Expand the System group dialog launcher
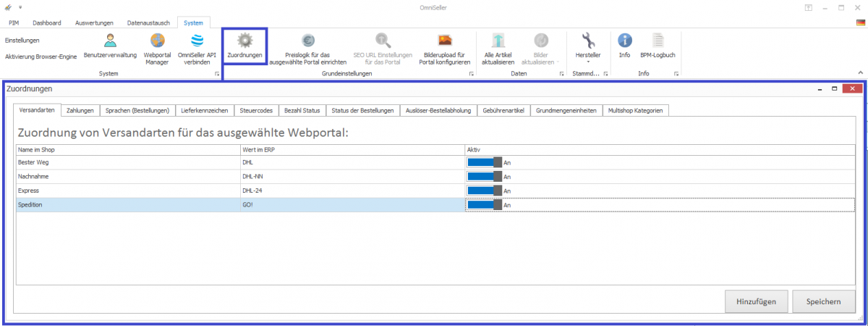The image size is (868, 326). pos(216,74)
